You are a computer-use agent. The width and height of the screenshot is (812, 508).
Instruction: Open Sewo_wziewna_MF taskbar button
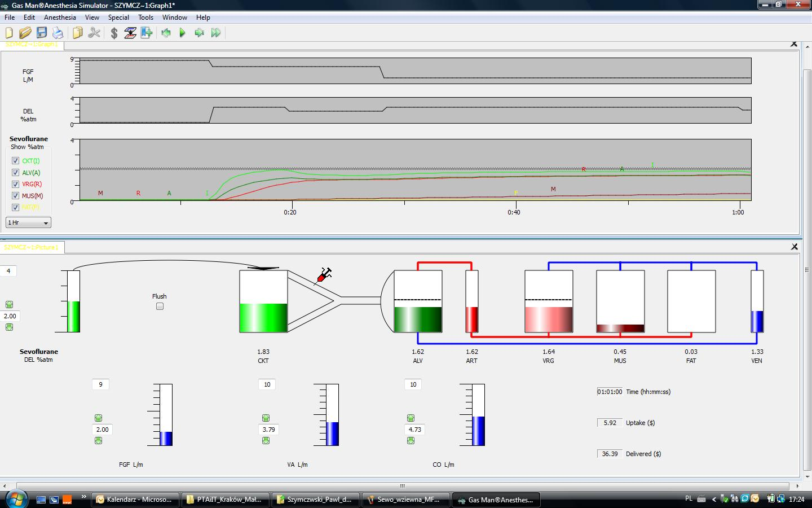point(406,500)
